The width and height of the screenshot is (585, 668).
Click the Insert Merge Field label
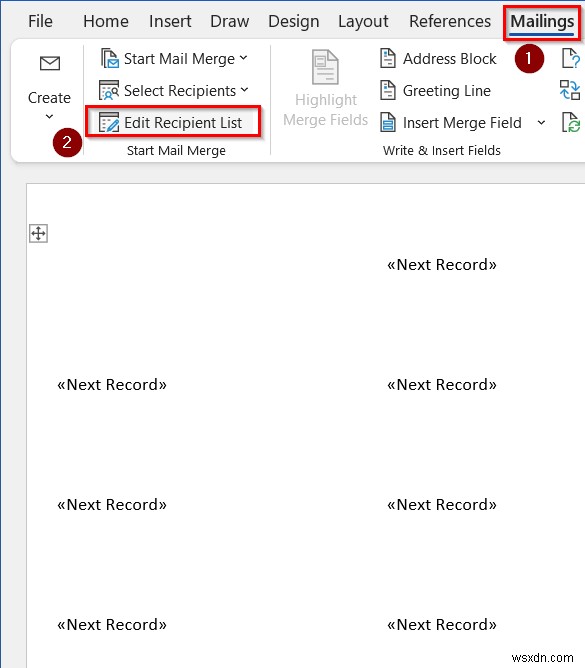(x=462, y=123)
